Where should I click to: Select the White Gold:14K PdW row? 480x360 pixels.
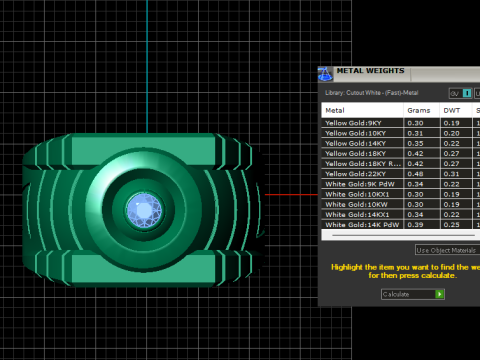401,225
